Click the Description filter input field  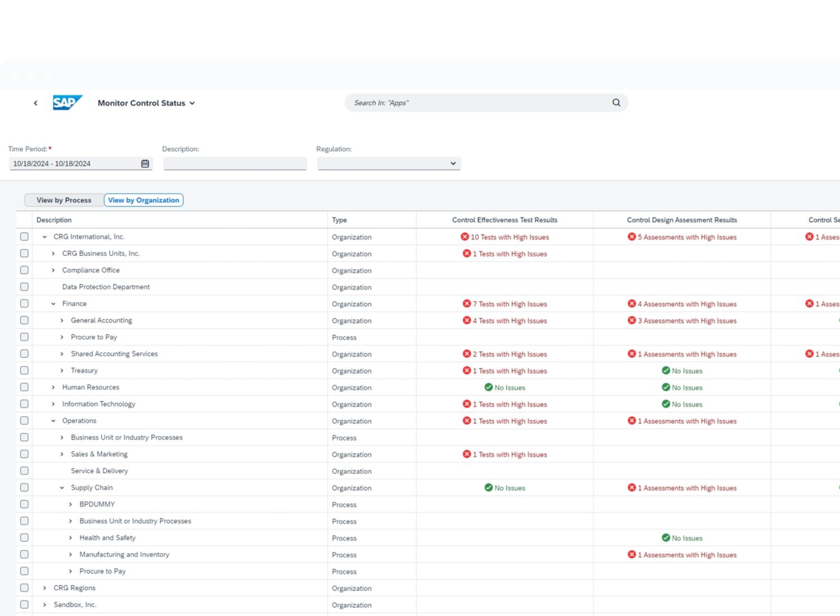pos(235,164)
